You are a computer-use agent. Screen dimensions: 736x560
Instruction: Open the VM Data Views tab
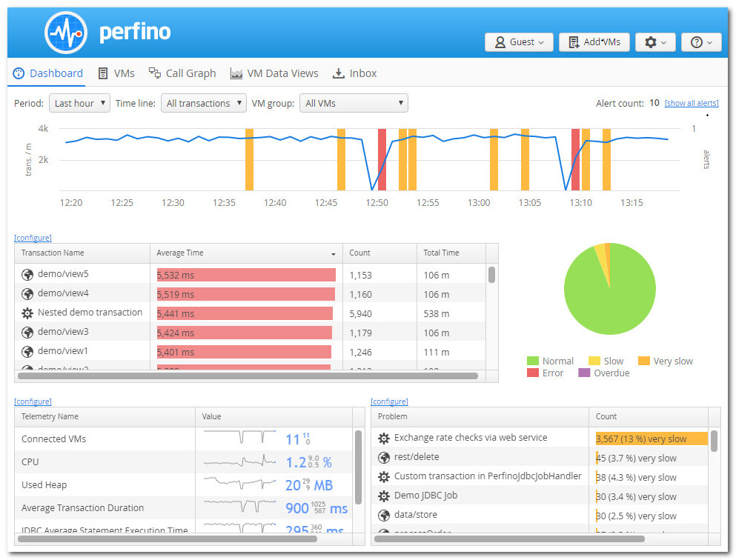pos(274,73)
